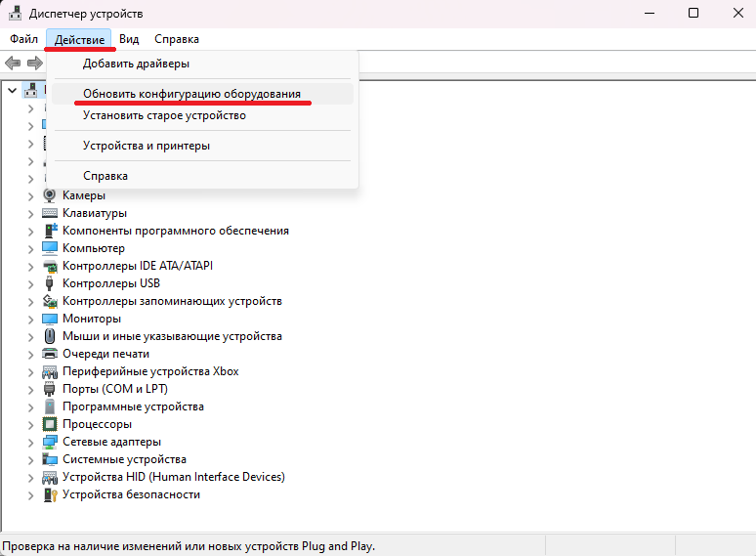
Task: Click the back arrow toolbar button
Action: pos(13,63)
